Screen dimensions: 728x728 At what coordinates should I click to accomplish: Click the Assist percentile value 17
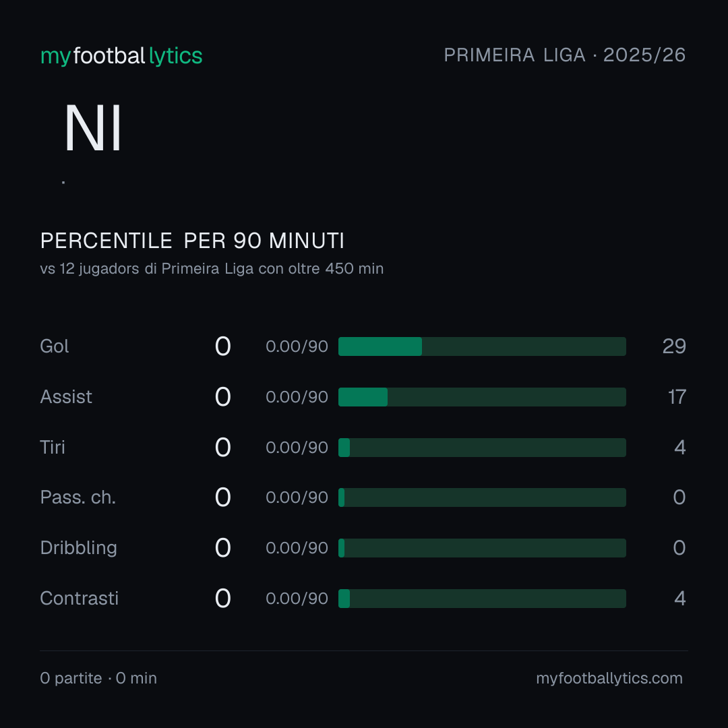point(677,397)
